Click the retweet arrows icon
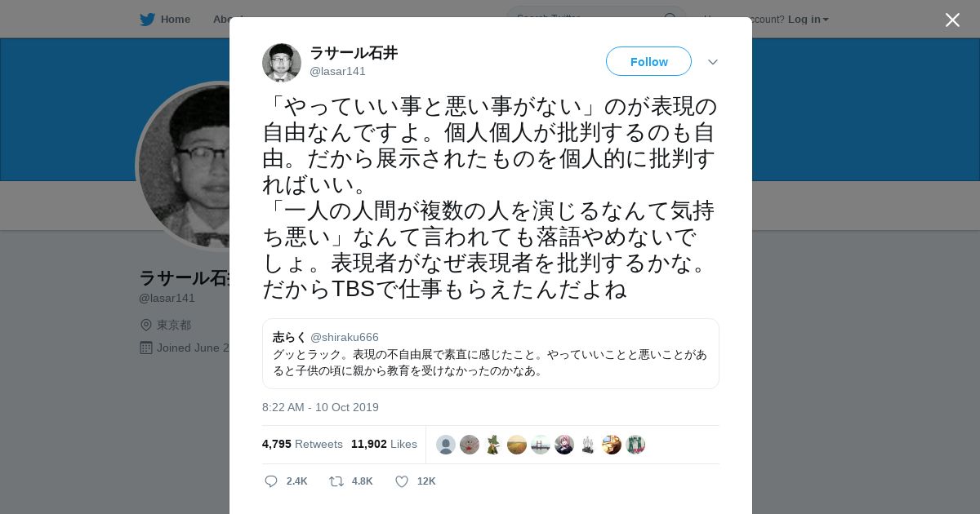The image size is (980, 514). coord(336,481)
